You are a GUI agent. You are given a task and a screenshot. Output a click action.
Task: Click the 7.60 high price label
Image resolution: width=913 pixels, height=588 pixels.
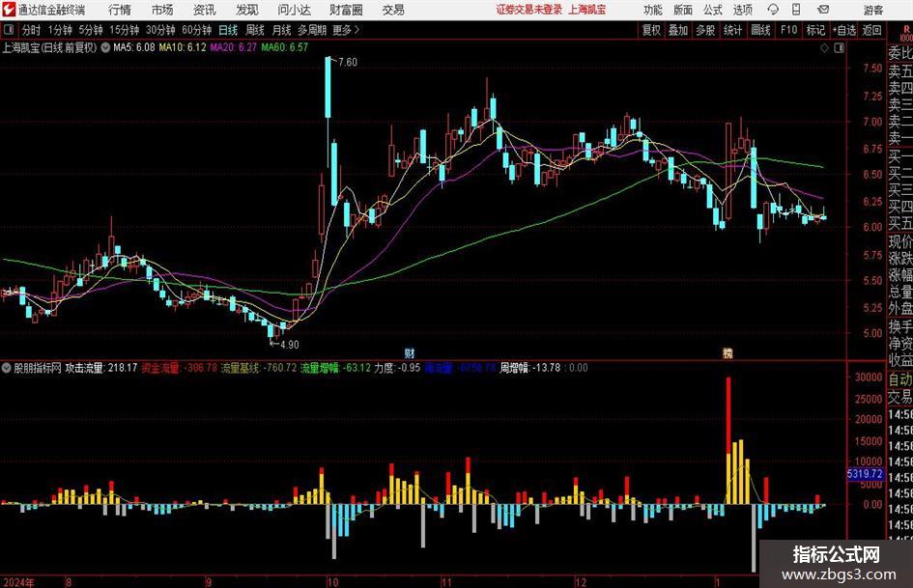pyautogui.click(x=347, y=63)
